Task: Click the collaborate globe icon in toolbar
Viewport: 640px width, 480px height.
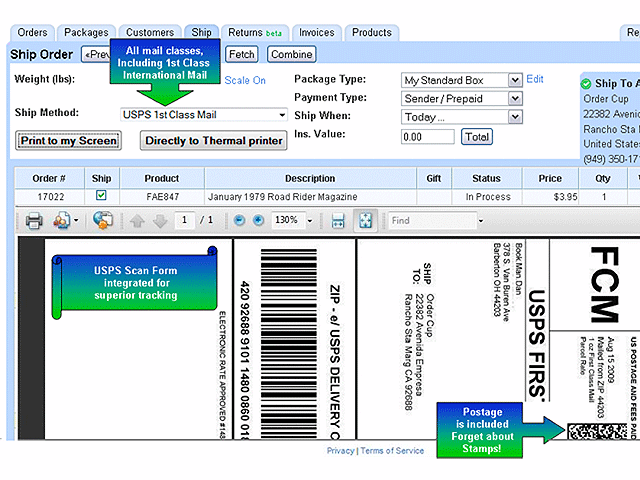Action: (101, 220)
